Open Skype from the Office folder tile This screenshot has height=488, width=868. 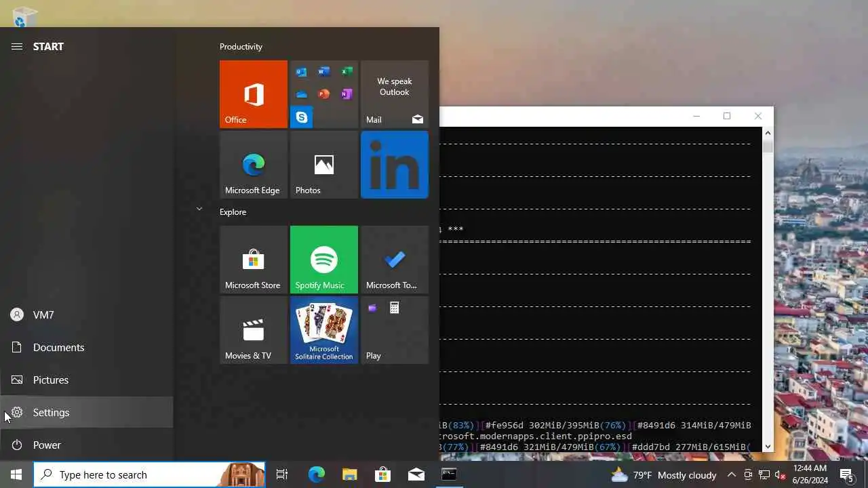tap(301, 117)
